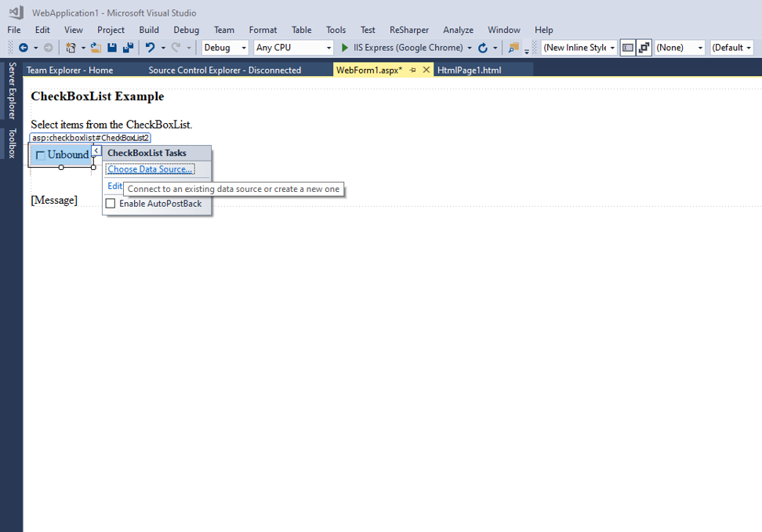Click the Save All icon

(x=128, y=47)
